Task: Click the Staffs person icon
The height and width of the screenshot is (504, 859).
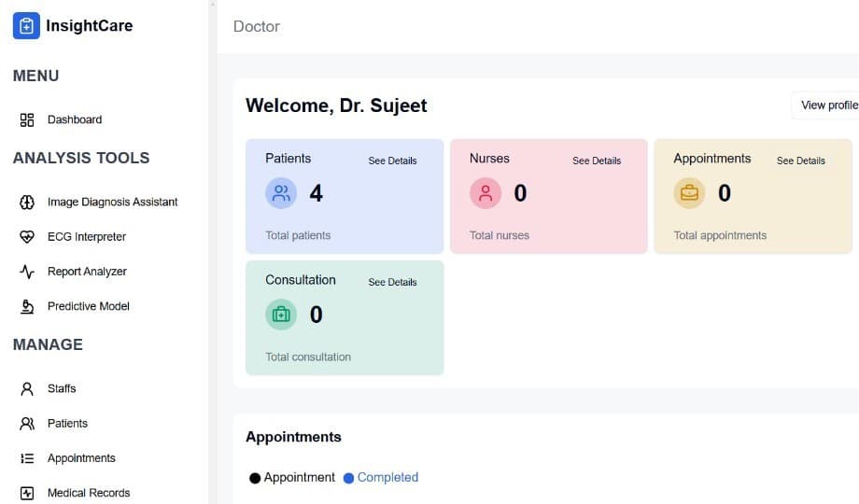Action: click(27, 389)
